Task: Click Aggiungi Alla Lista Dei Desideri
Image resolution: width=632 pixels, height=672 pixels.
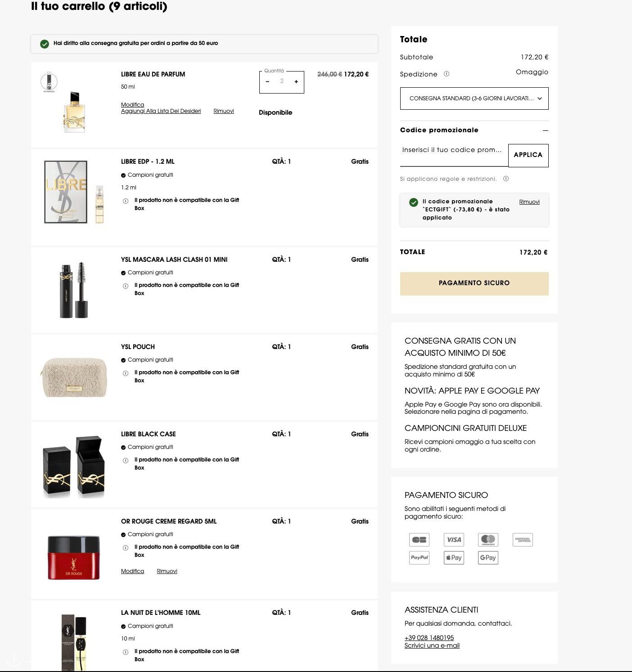Action: 161,111
